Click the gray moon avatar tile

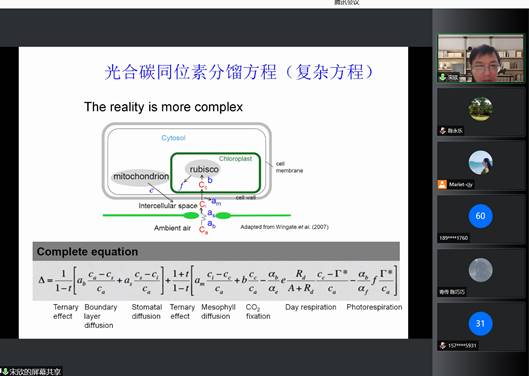(x=480, y=270)
